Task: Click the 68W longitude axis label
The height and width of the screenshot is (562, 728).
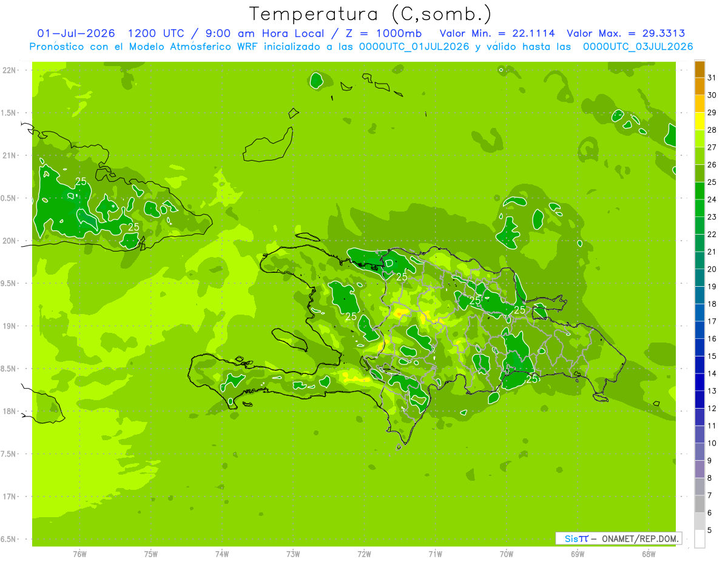Action: point(649,554)
